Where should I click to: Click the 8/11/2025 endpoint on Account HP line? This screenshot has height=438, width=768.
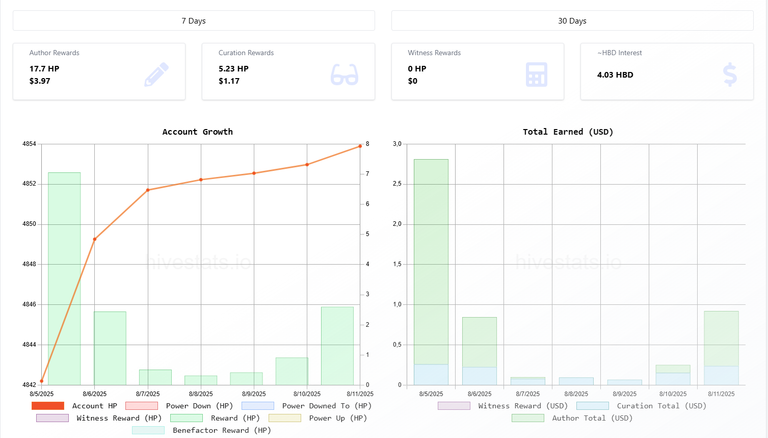[360, 146]
